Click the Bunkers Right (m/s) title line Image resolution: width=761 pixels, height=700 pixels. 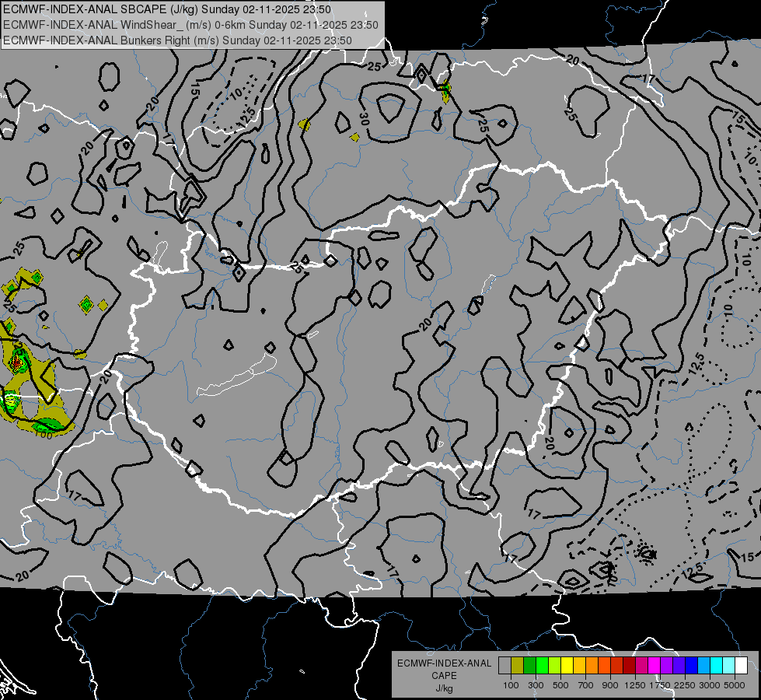177,40
